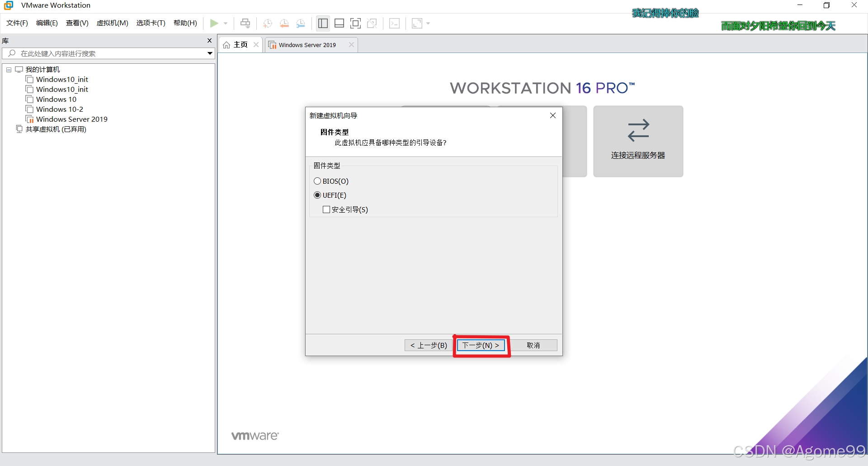Open the power options dropdown arrow
Screen dimensions: 868x466
226,23
